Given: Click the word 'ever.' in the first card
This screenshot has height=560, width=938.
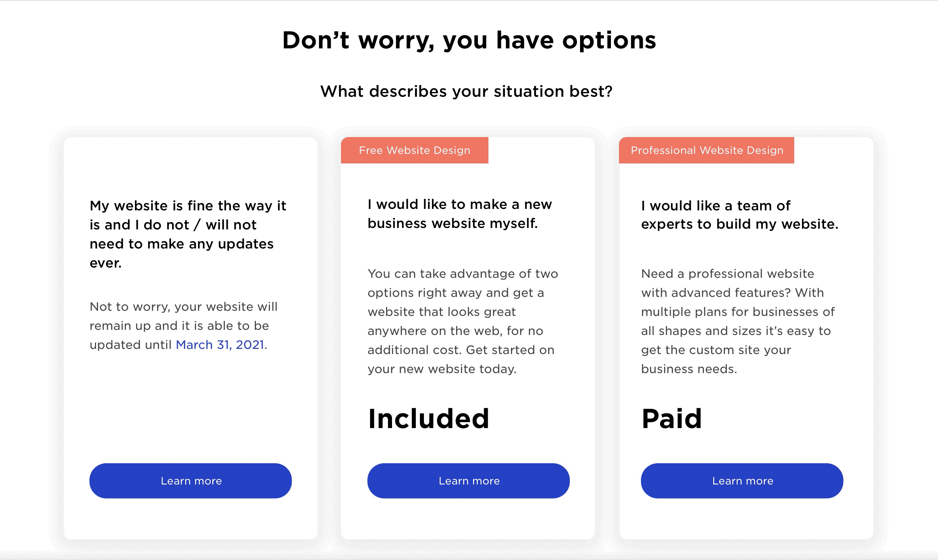Looking at the screenshot, I should pyautogui.click(x=106, y=263).
